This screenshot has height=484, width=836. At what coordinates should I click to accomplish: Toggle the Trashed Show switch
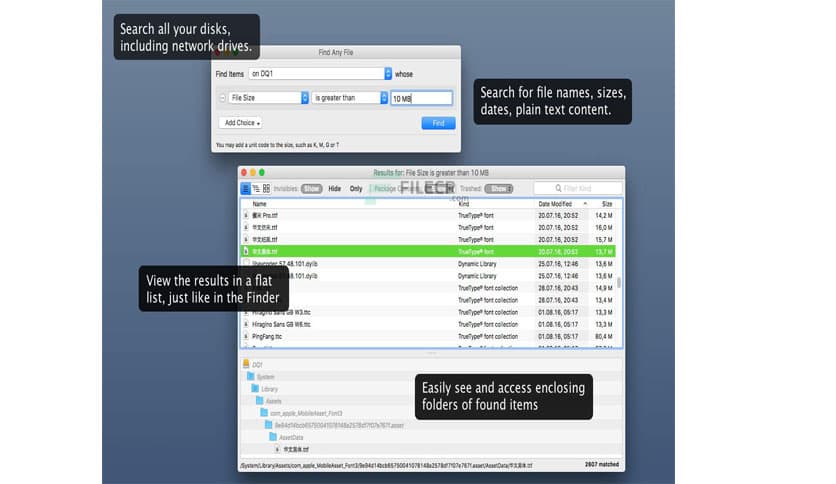(x=499, y=189)
